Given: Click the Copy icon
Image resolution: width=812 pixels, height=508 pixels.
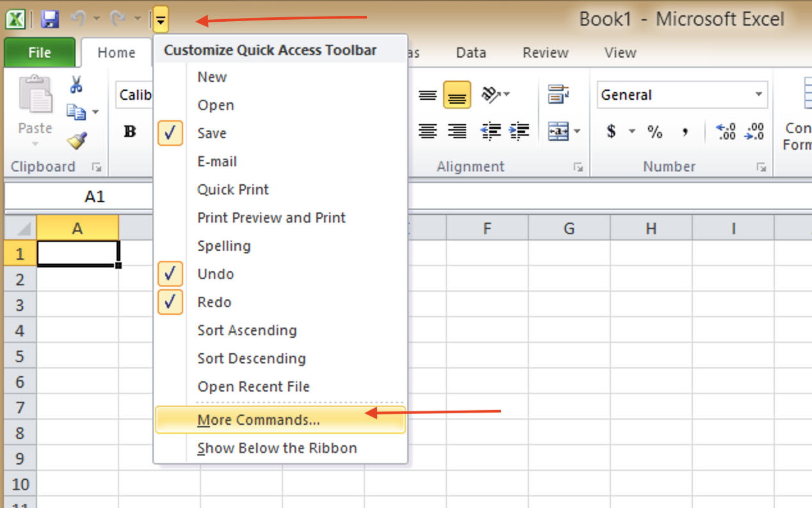Looking at the screenshot, I should 76,112.
